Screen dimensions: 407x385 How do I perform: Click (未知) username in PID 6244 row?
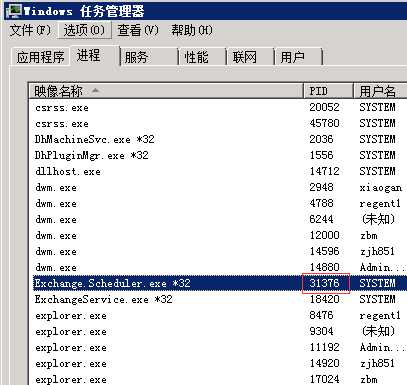(x=378, y=219)
